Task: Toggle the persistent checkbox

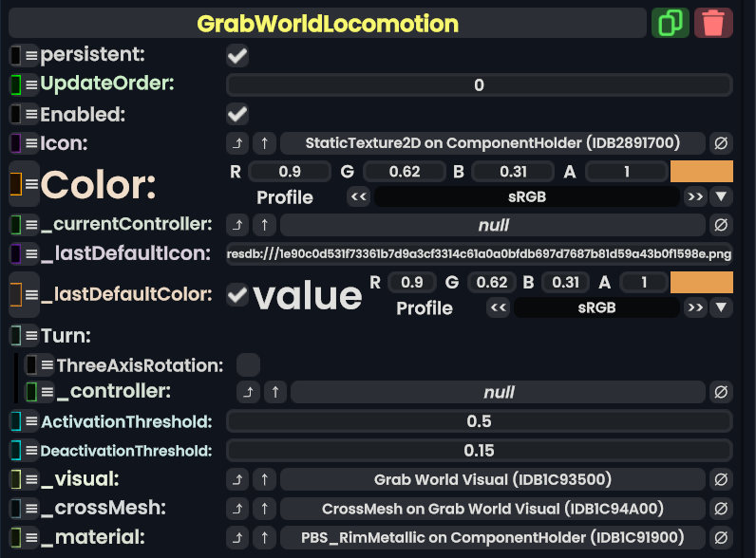Action: [x=237, y=56]
